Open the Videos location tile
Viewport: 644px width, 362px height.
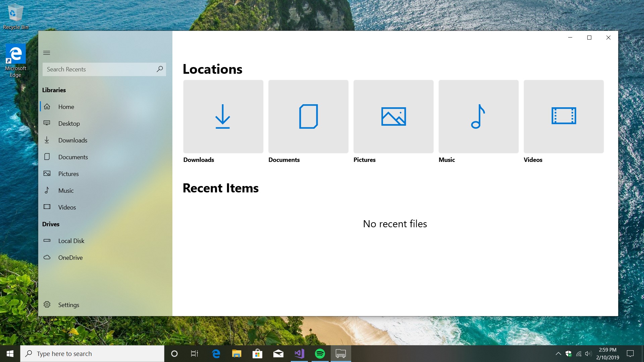pyautogui.click(x=563, y=117)
